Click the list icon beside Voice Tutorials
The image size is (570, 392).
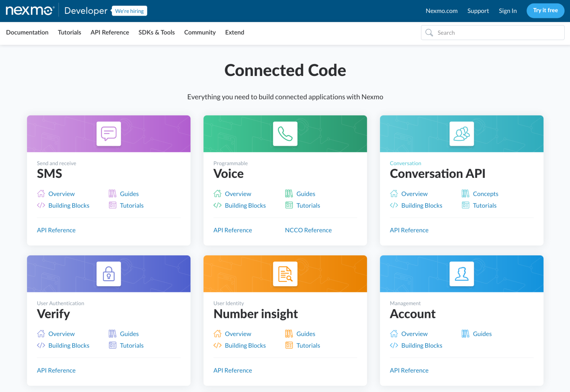[289, 205]
